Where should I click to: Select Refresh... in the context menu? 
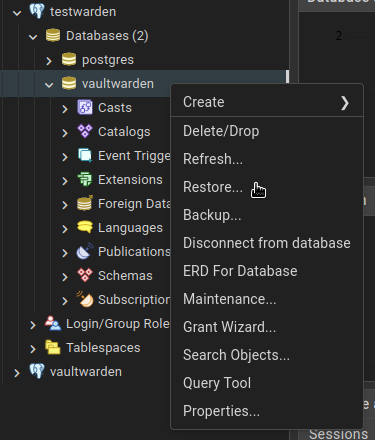(267, 159)
